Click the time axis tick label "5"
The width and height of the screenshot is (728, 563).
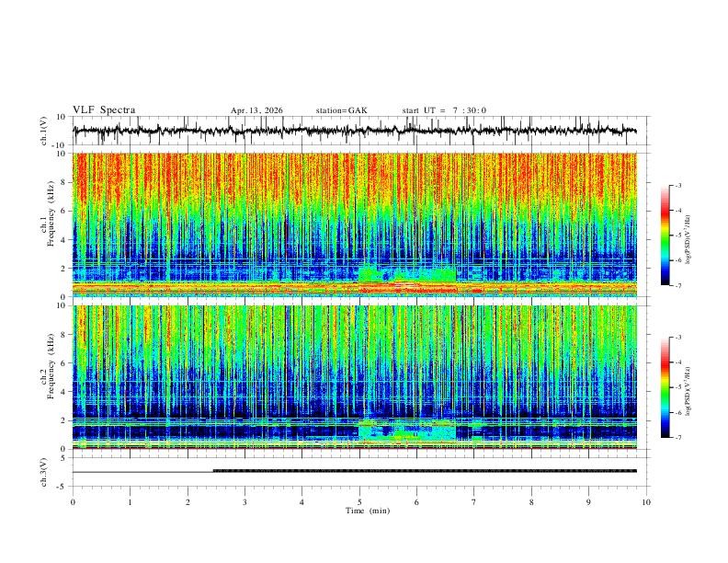(x=359, y=502)
